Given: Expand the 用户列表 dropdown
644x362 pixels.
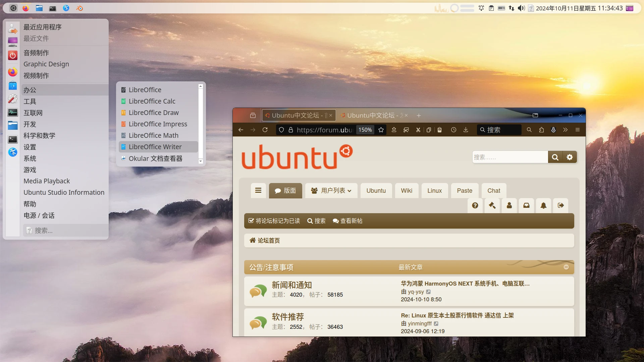Looking at the screenshot, I should pyautogui.click(x=331, y=191).
